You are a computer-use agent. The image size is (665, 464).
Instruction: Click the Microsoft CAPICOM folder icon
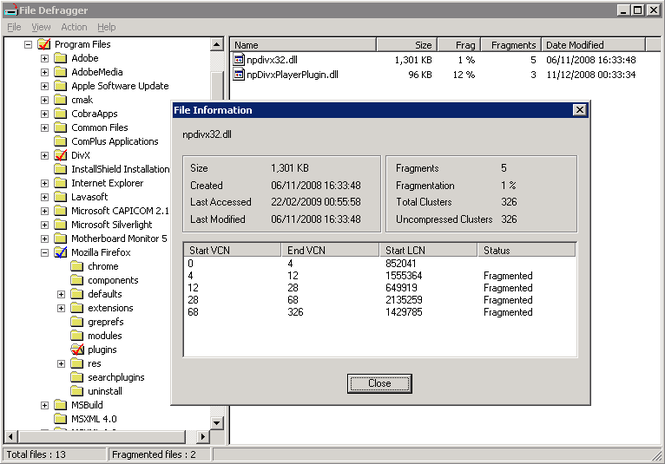(61, 211)
